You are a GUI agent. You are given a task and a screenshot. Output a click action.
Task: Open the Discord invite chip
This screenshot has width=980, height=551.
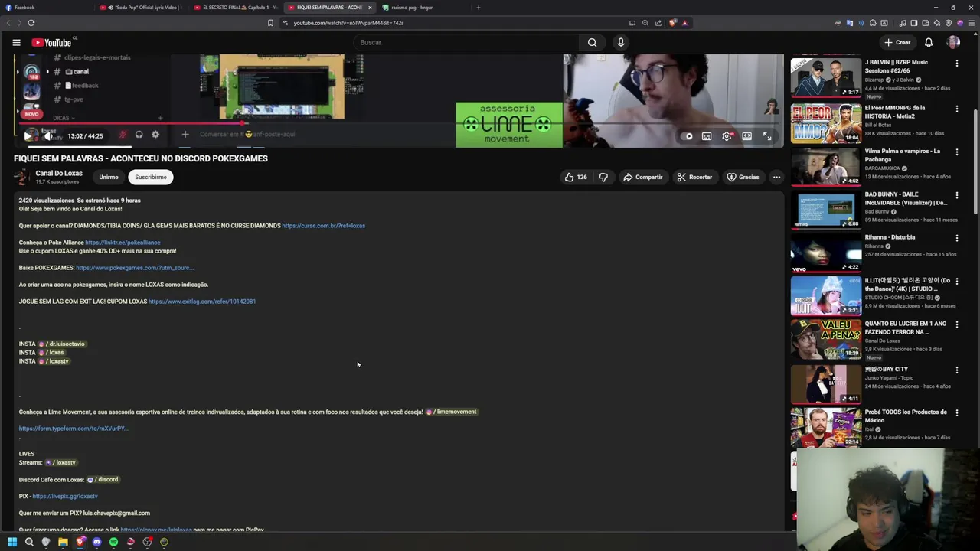103,479
